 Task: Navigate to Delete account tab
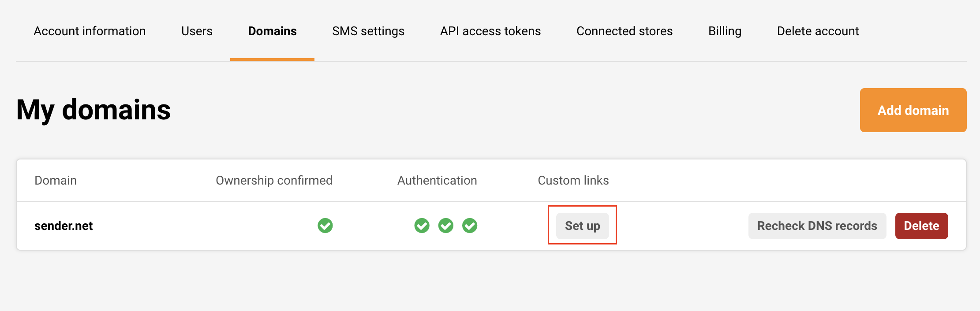(x=818, y=31)
